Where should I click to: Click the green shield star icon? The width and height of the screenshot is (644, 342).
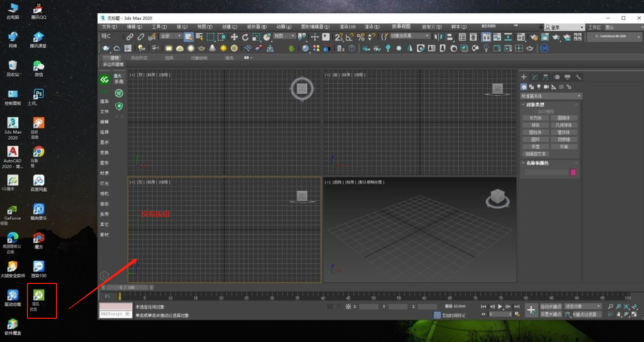click(119, 106)
